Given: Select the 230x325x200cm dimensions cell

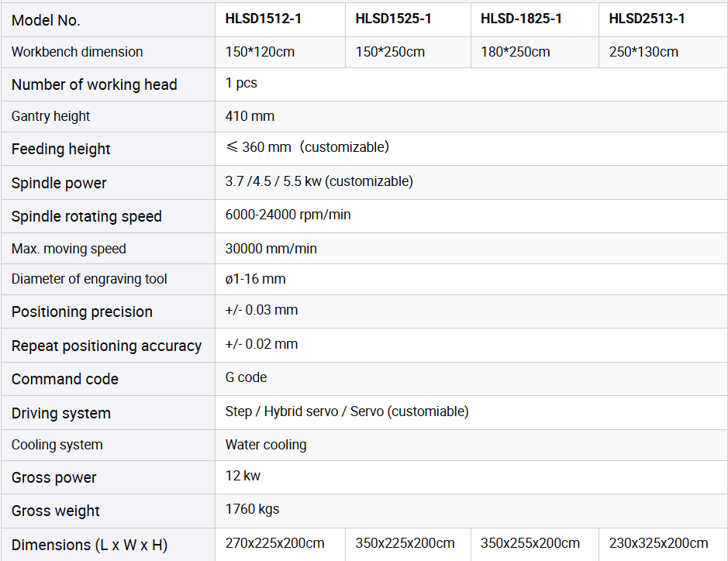Looking at the screenshot, I should pyautogui.click(x=658, y=543).
